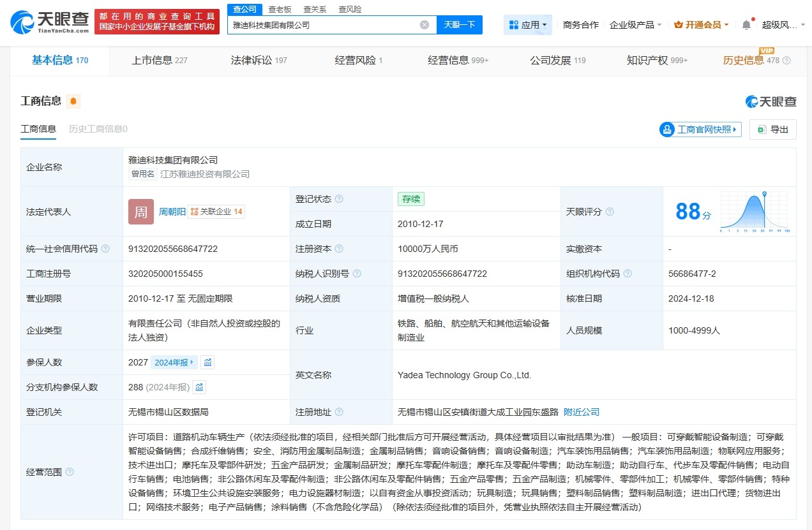Click the clear (X) icon in search box

point(423,24)
